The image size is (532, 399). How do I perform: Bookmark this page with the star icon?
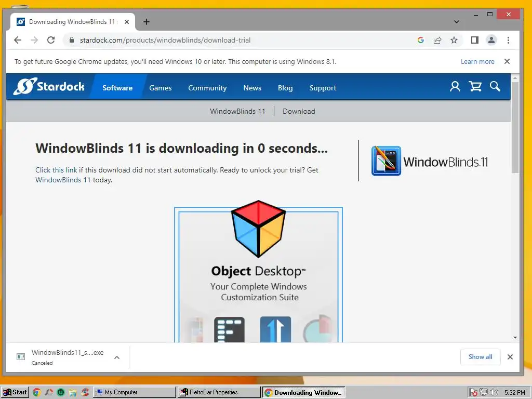454,40
